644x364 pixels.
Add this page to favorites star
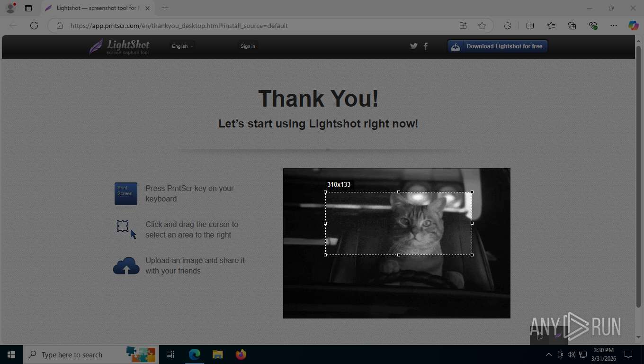pos(482,26)
